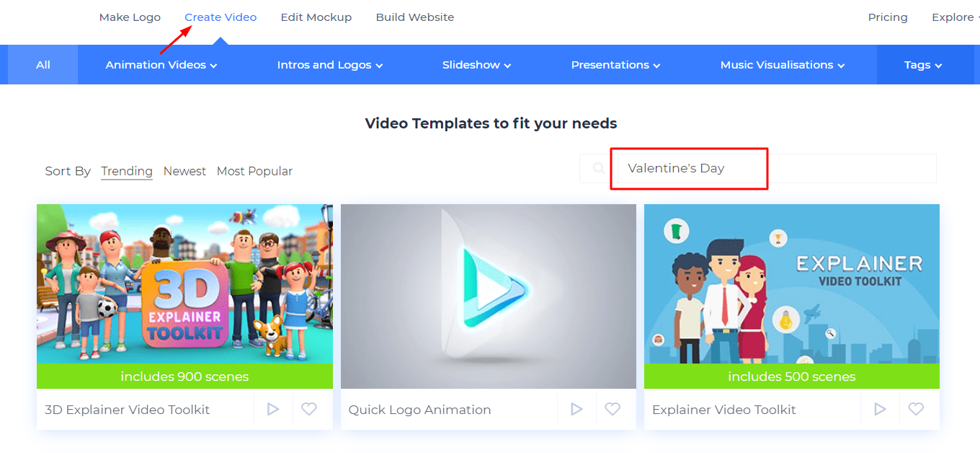Play preview of Explainer Video Toolkit
Viewport: 980px width, 453px height.
tap(880, 409)
